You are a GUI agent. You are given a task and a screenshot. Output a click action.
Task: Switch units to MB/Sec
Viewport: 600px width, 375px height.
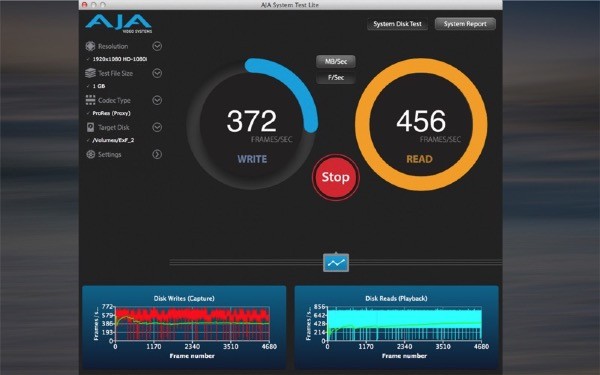tap(336, 62)
